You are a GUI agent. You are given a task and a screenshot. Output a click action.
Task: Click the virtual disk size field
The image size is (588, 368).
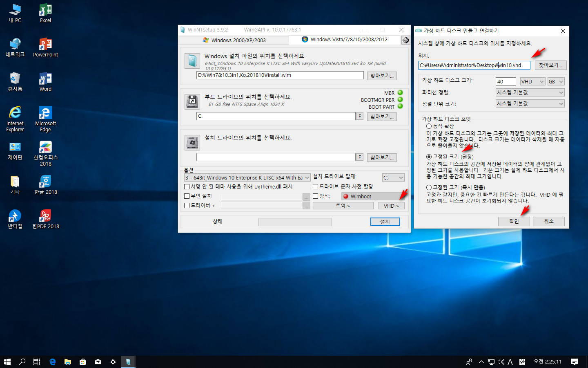click(x=506, y=81)
